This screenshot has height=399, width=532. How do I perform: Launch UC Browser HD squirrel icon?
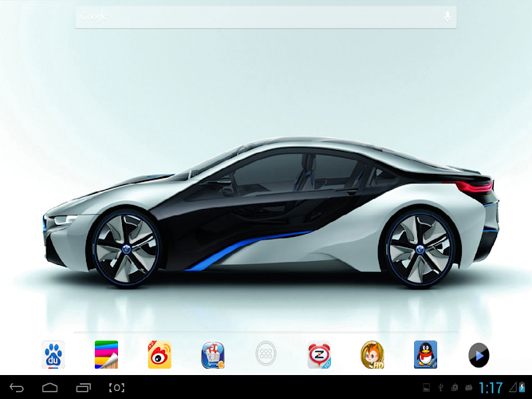click(372, 355)
